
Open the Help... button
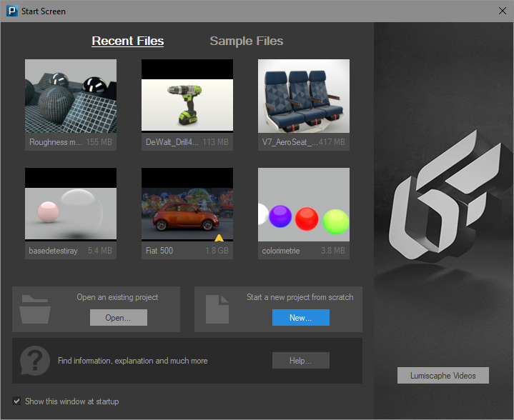tap(300, 361)
